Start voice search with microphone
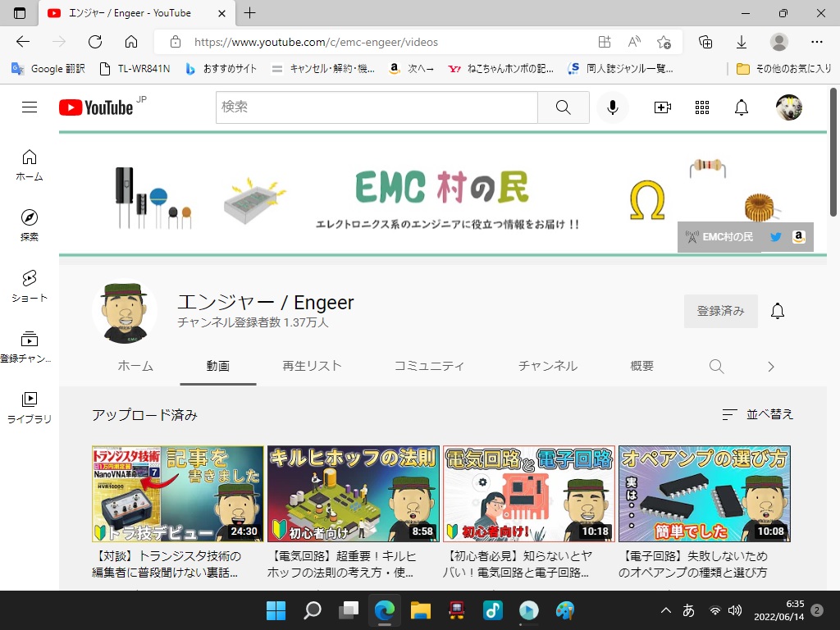 tap(612, 107)
